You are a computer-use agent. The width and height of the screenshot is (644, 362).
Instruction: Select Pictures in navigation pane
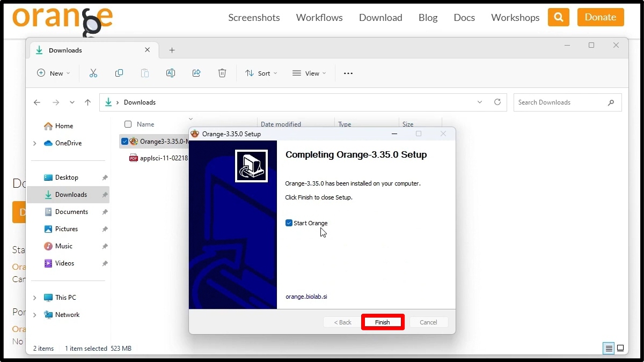pyautogui.click(x=67, y=229)
